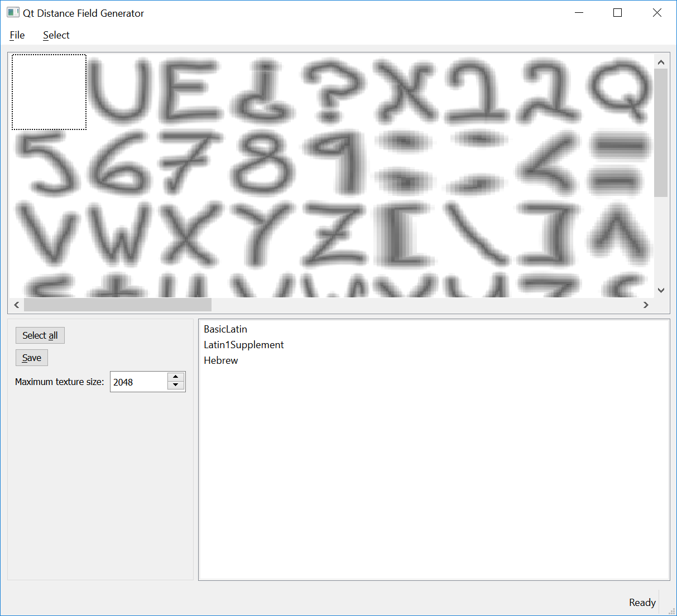677x616 pixels.
Task: Click the empty dashed glyph cell
Action: 49,92
